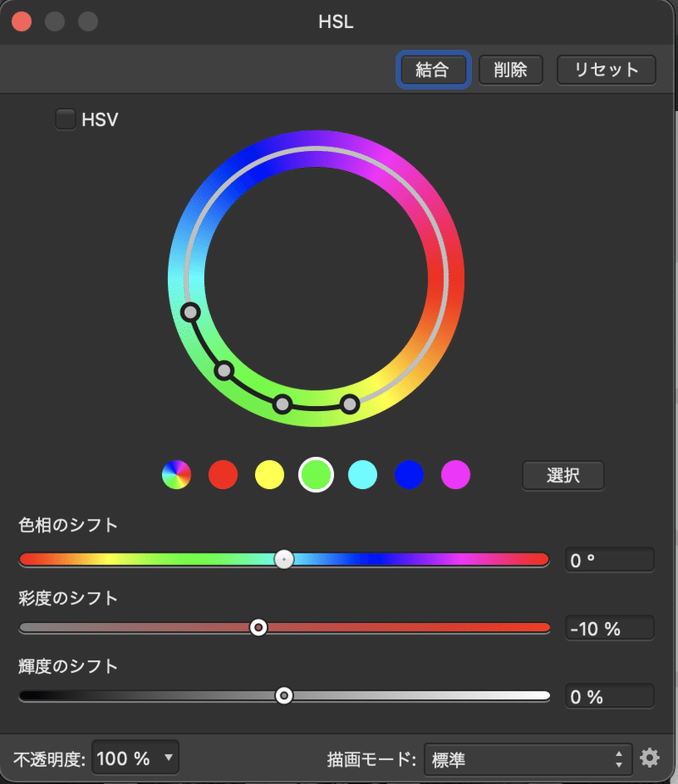The width and height of the screenshot is (678, 784).
Task: Click the -10 % saturation value field
Action: [609, 628]
